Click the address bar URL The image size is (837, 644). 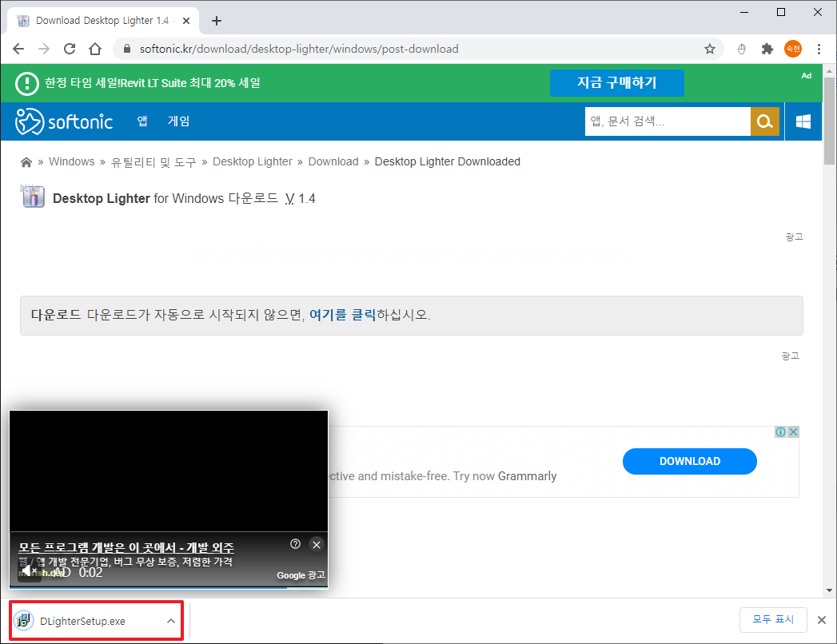coord(299,49)
